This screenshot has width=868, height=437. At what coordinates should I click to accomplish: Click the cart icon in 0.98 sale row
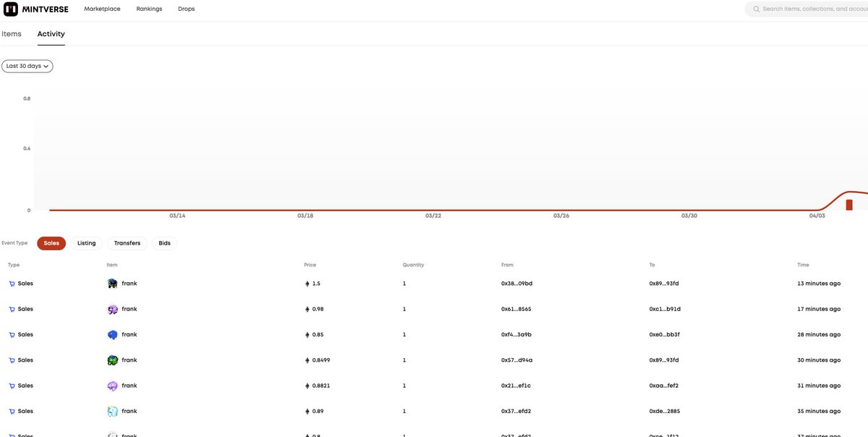[12, 309]
